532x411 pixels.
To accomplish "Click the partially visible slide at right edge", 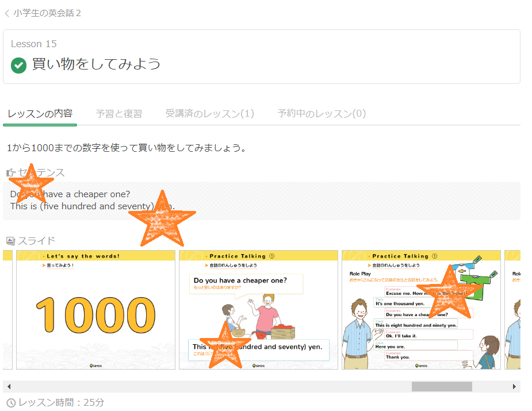I will click(x=512, y=310).
